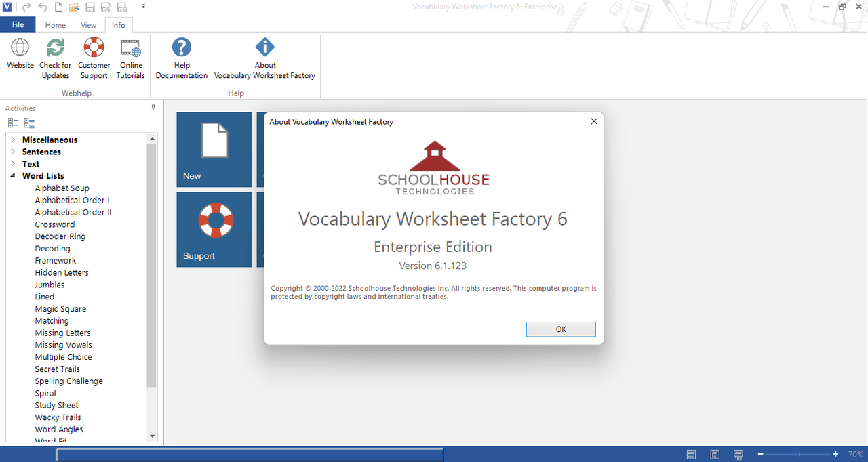Open the File menu tab
This screenshot has height=462, width=868.
[18, 24]
